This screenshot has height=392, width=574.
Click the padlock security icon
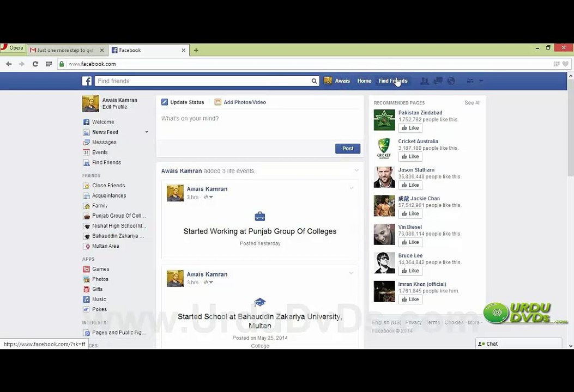click(62, 64)
